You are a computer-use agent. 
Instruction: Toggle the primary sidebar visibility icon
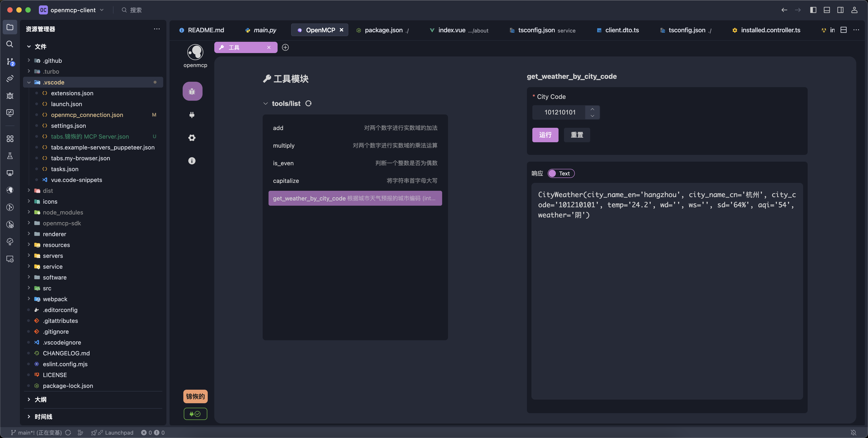click(813, 10)
